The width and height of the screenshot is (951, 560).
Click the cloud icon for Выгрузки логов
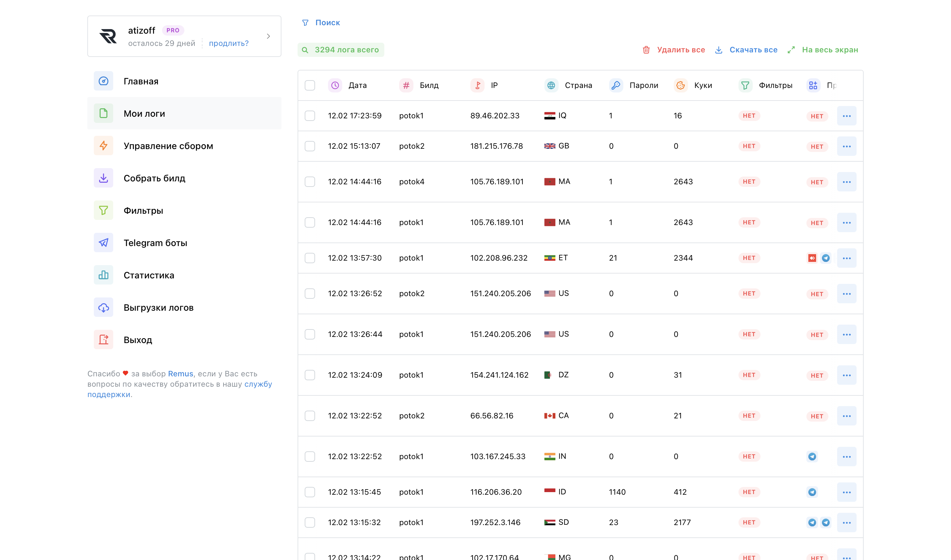(x=104, y=307)
